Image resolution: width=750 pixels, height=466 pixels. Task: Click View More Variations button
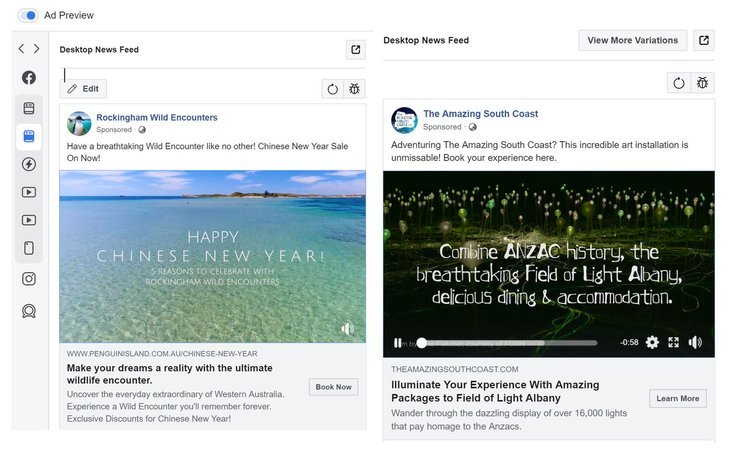click(x=632, y=40)
